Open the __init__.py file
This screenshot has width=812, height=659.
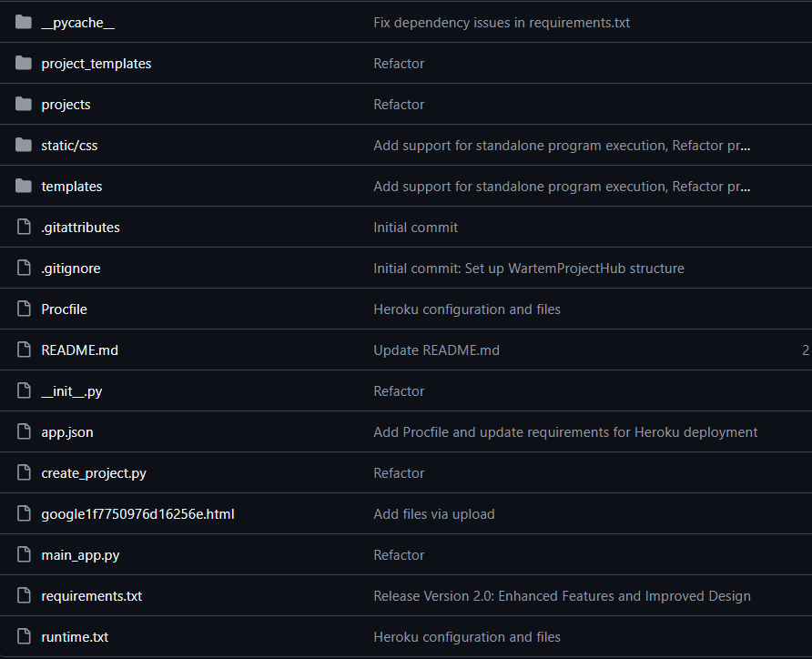click(x=71, y=390)
